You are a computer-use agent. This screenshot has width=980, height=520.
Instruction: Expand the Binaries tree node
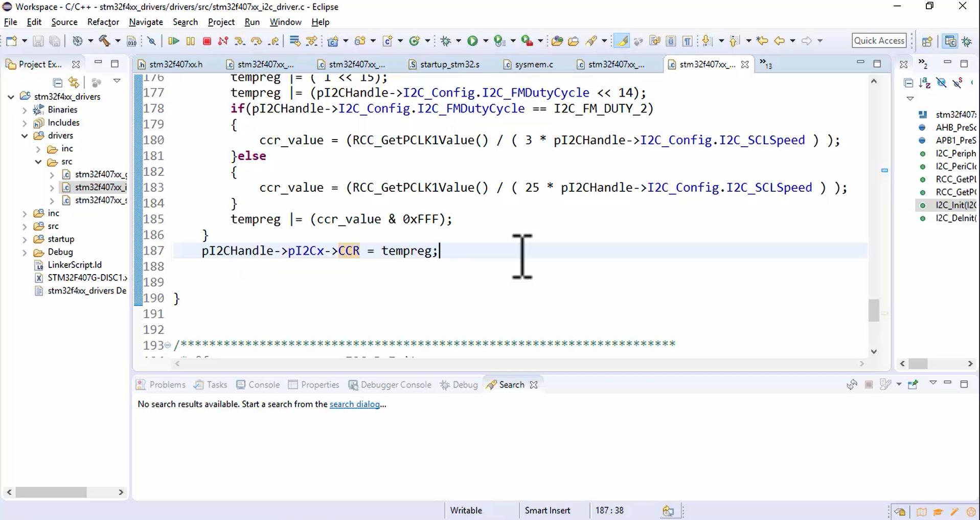pyautogui.click(x=25, y=110)
